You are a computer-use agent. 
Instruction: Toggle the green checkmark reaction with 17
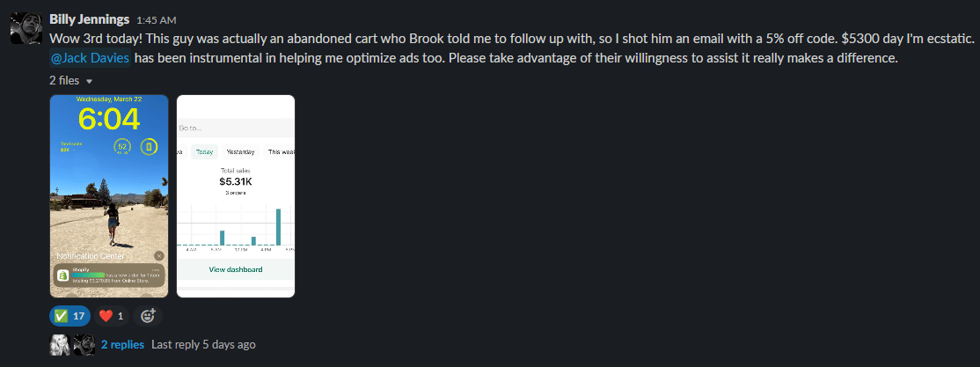(x=70, y=316)
